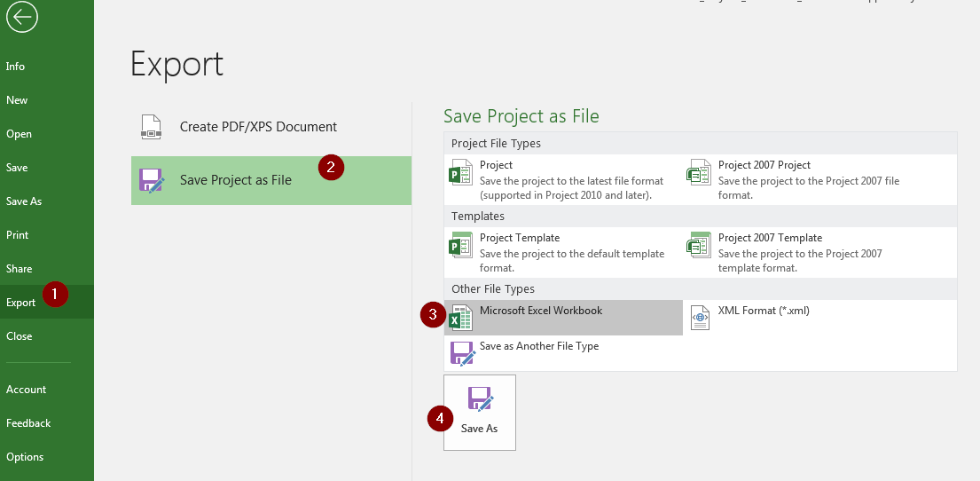
Task: Choose Save As in the sidebar
Action: click(x=47, y=201)
